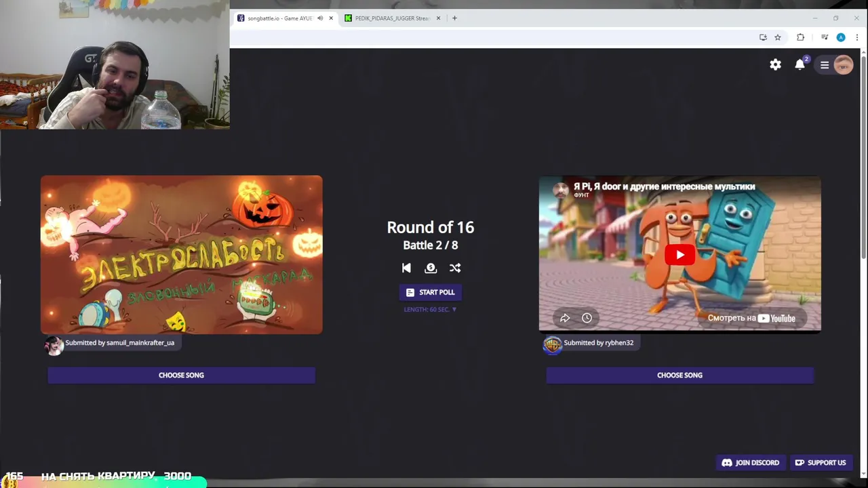Choose song submitted by samuil_mainkrafter_ua
This screenshot has width=868, height=488.
(x=181, y=375)
